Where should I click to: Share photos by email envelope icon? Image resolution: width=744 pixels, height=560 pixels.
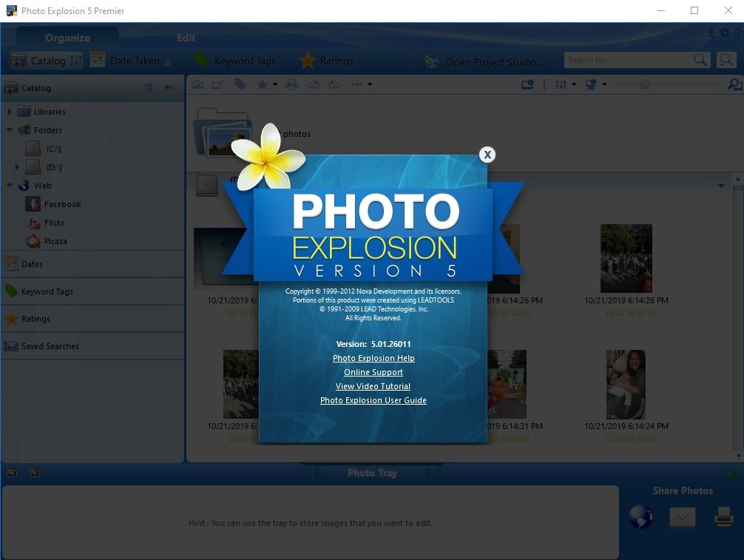click(x=683, y=517)
